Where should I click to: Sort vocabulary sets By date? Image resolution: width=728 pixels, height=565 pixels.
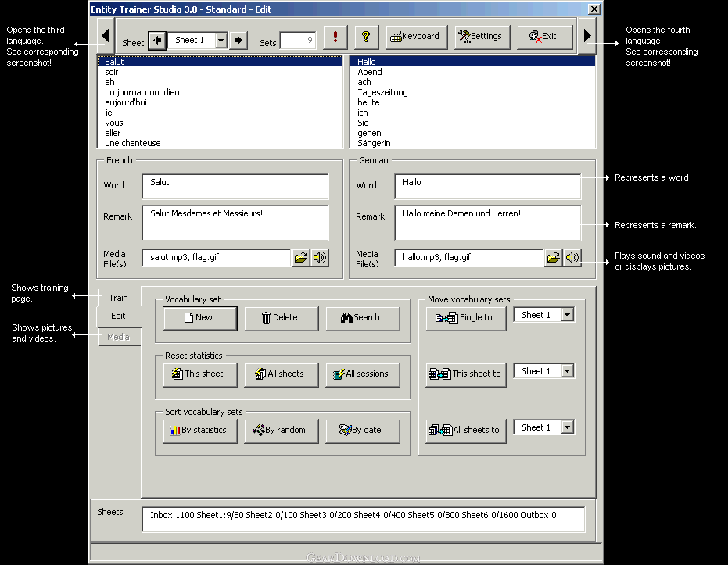pos(363,431)
